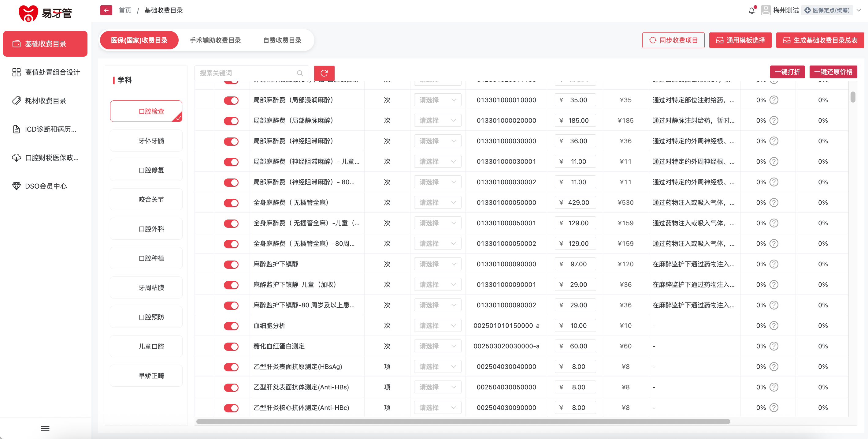Click help icon in 013301000050001 row

pos(774,223)
